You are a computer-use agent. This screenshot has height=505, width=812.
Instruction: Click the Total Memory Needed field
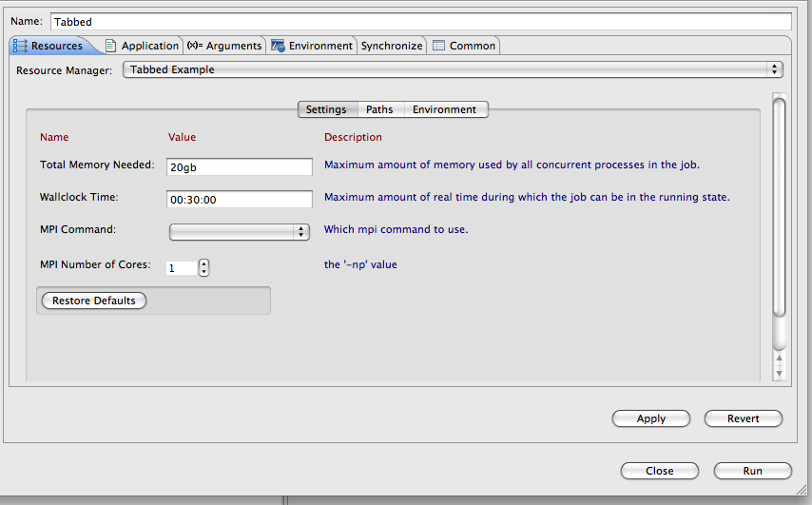click(240, 166)
